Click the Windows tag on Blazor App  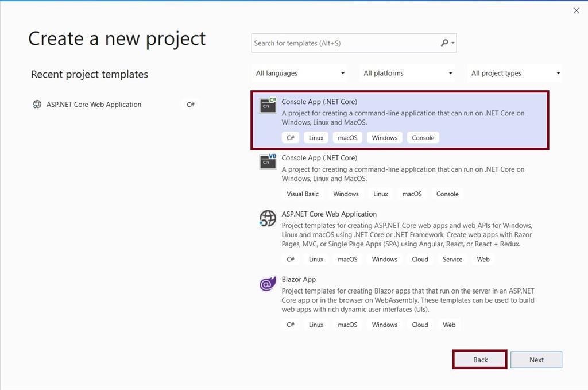(x=384, y=325)
